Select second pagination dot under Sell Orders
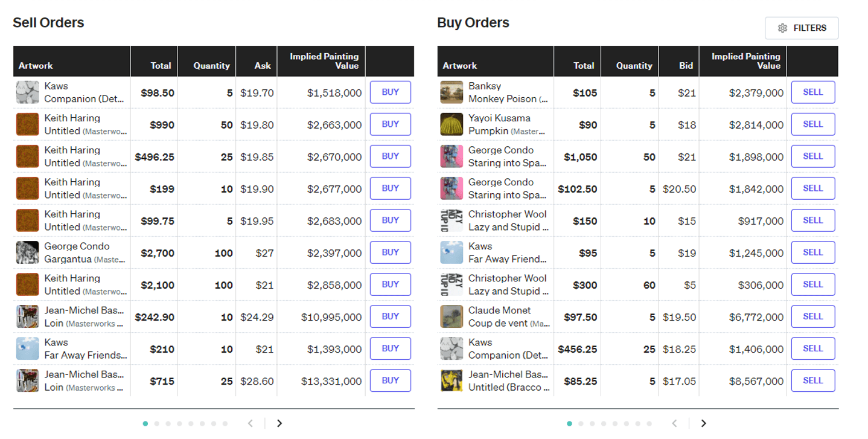868x439 pixels. point(157,424)
